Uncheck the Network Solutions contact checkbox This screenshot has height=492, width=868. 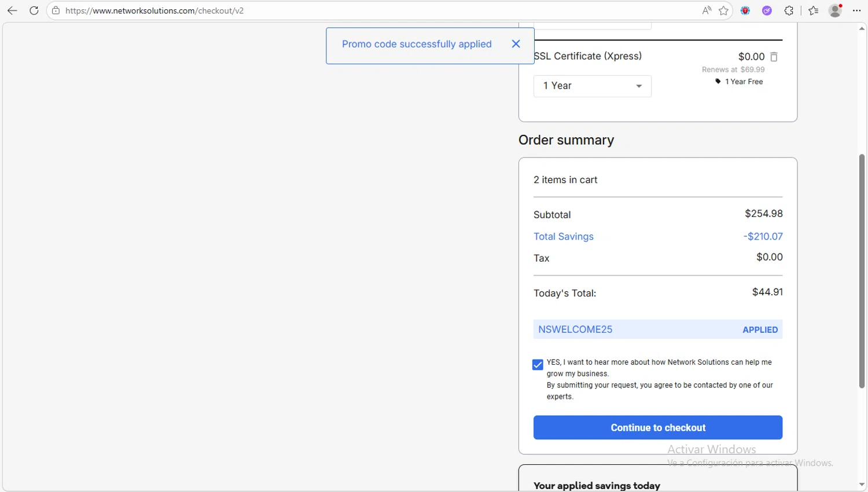(538, 365)
